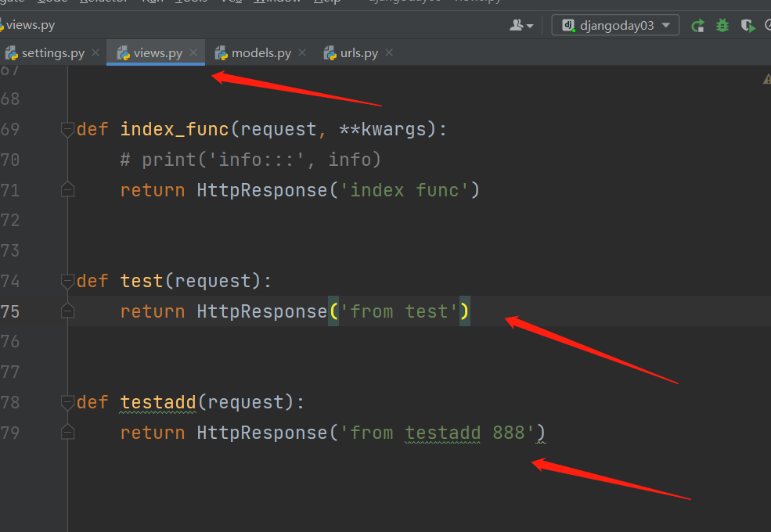Viewport: 771px width, 532px height.
Task: Click the 'from testadd 888' string
Action: coord(436,433)
